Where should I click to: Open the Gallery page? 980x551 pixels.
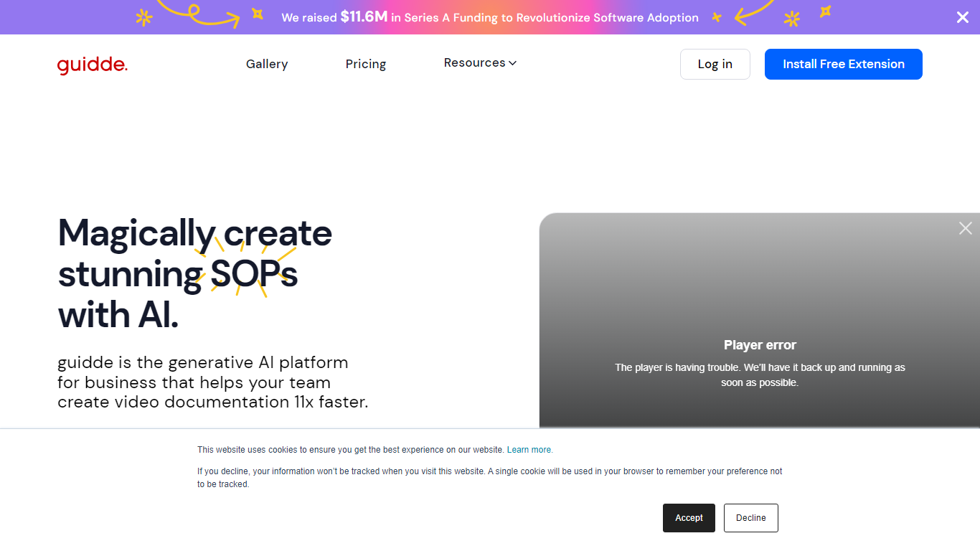[267, 64]
